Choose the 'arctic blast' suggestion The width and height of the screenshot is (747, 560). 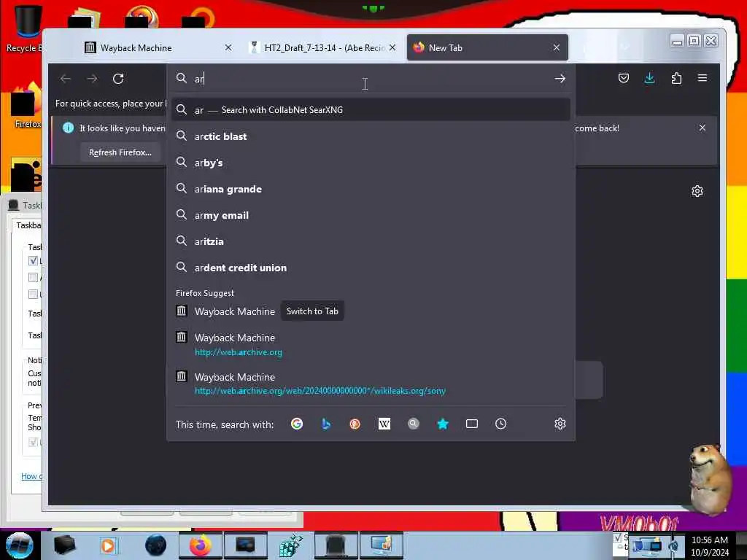click(371, 136)
